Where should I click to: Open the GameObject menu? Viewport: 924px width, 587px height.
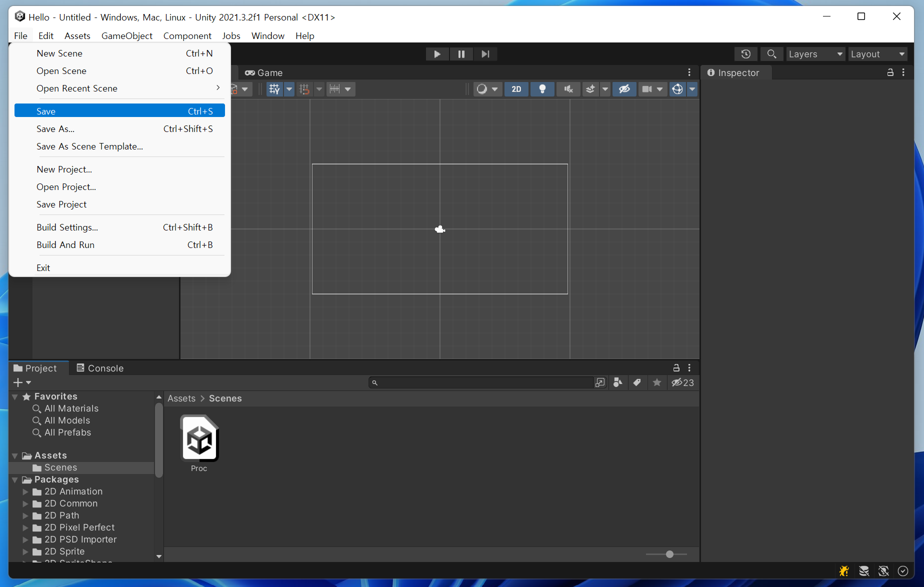(127, 36)
